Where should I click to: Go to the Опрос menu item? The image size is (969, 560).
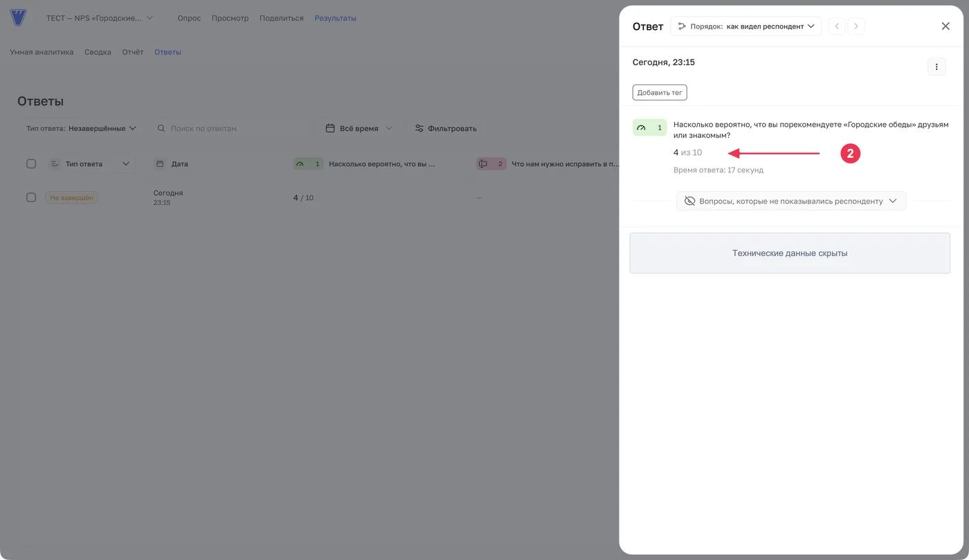coord(189,18)
